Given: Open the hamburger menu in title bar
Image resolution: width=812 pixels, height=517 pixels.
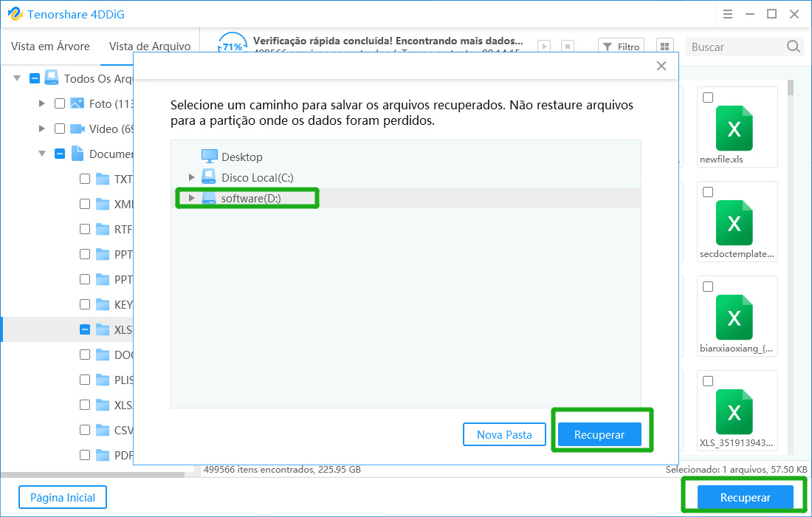Looking at the screenshot, I should (x=728, y=14).
